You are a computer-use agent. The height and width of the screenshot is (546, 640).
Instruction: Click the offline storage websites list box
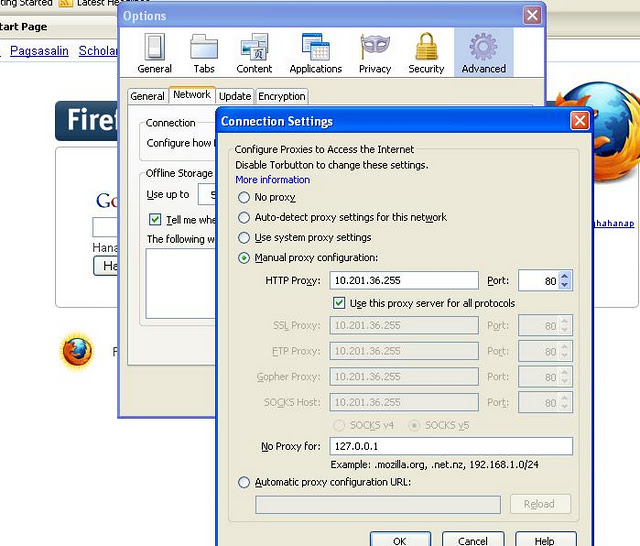pos(180,283)
